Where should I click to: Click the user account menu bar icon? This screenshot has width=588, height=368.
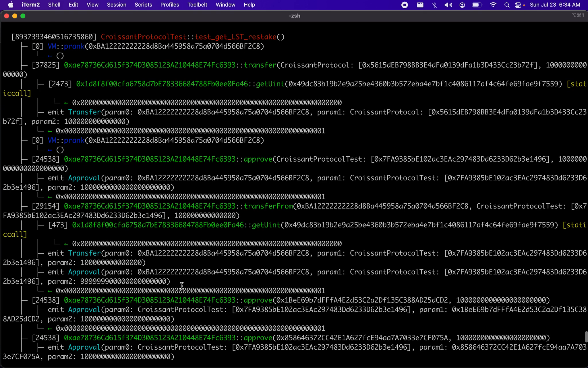click(x=462, y=5)
